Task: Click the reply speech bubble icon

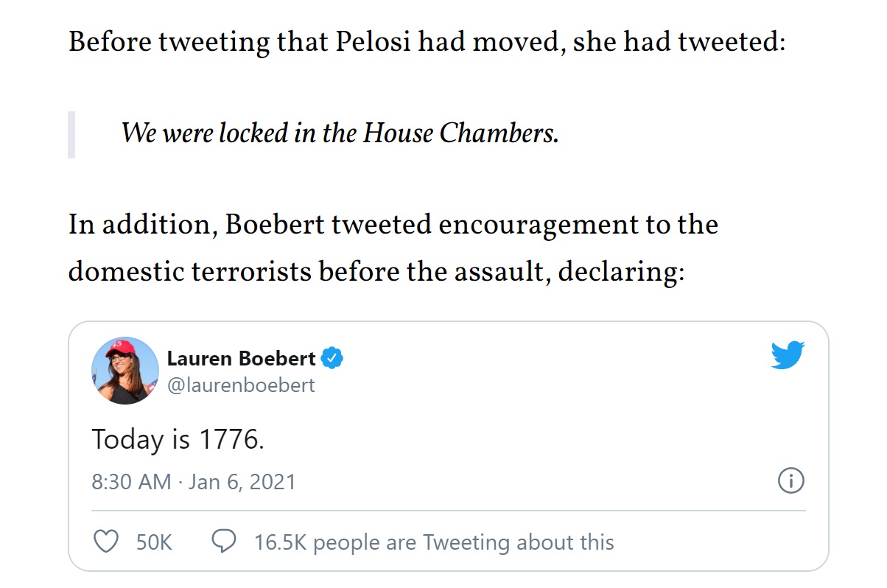Action: coord(223,542)
